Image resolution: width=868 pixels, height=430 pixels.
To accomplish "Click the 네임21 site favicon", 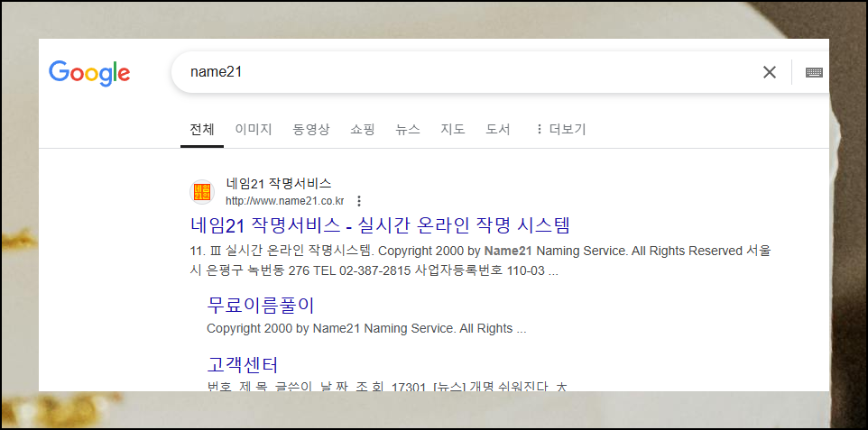I will pyautogui.click(x=202, y=192).
